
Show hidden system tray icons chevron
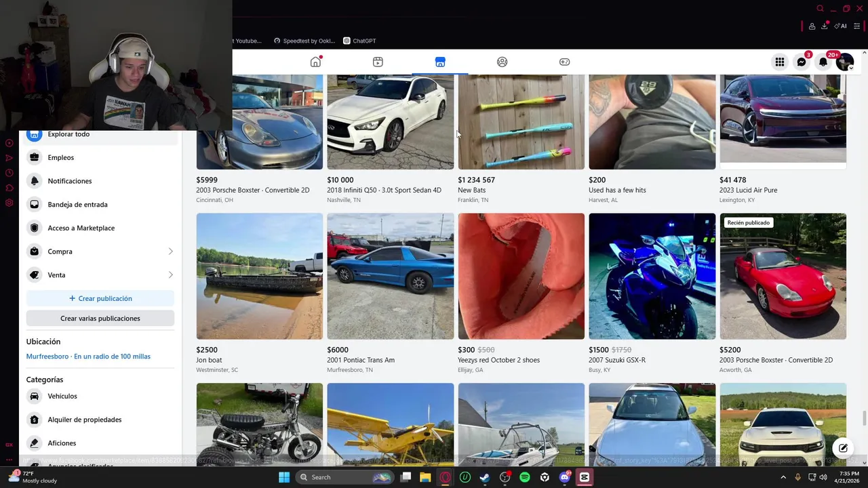pyautogui.click(x=783, y=477)
